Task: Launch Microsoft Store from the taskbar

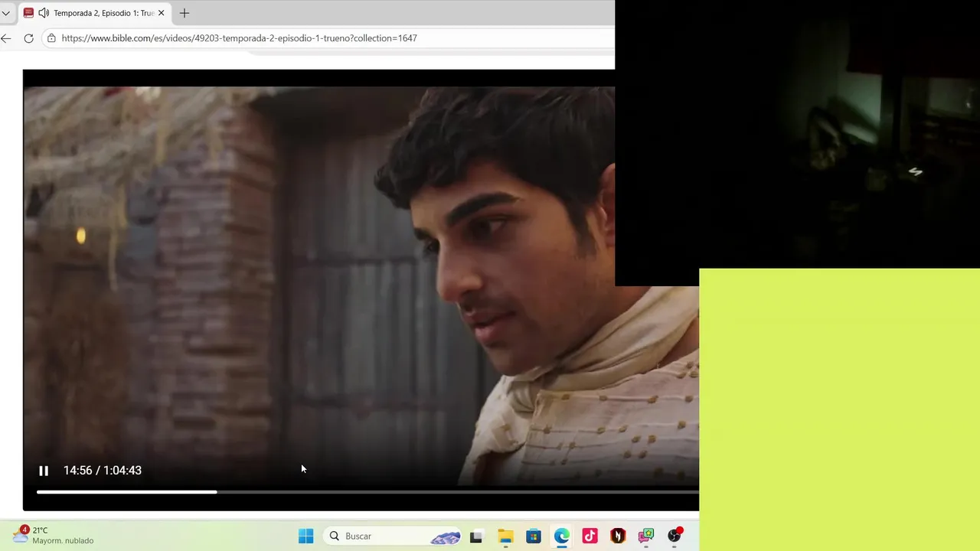Action: (534, 536)
